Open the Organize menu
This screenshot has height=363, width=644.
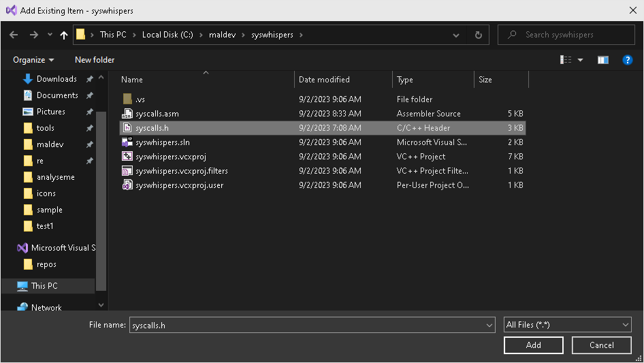point(33,60)
